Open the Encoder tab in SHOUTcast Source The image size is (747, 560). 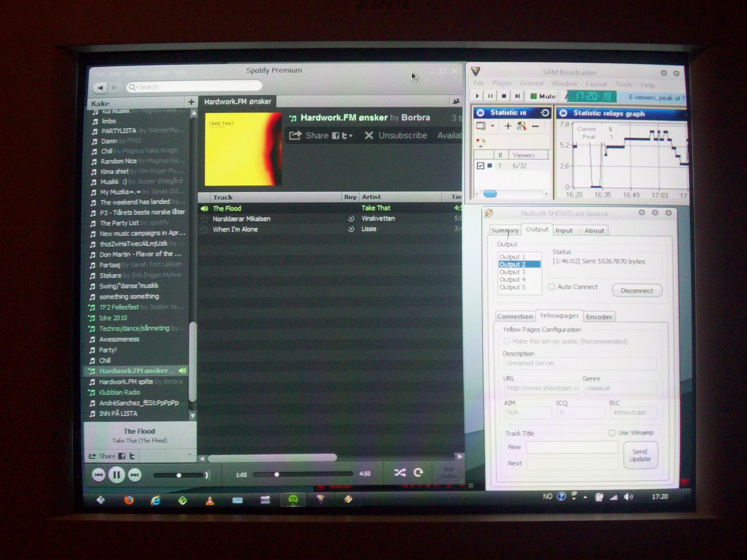599,317
